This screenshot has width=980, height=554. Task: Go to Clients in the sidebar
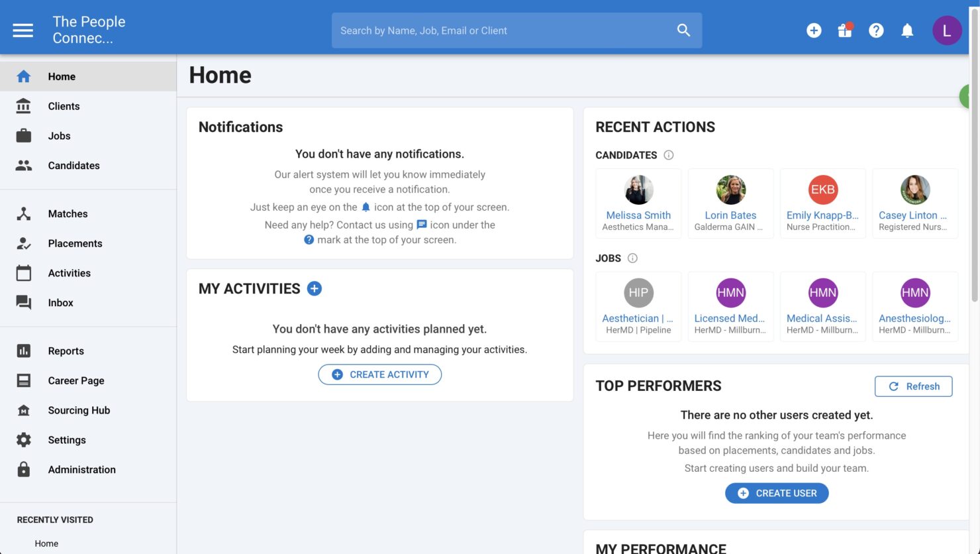(64, 106)
